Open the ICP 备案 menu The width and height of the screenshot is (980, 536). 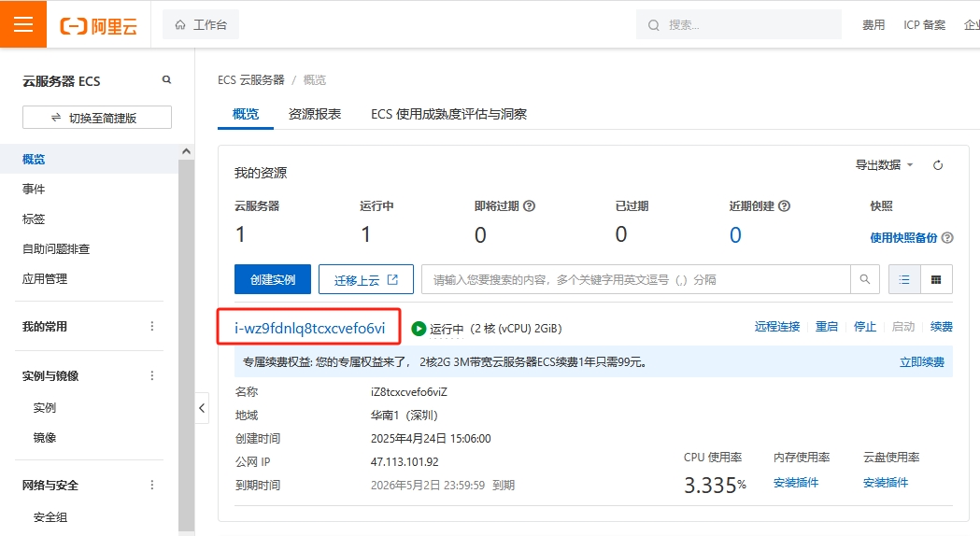(x=924, y=25)
